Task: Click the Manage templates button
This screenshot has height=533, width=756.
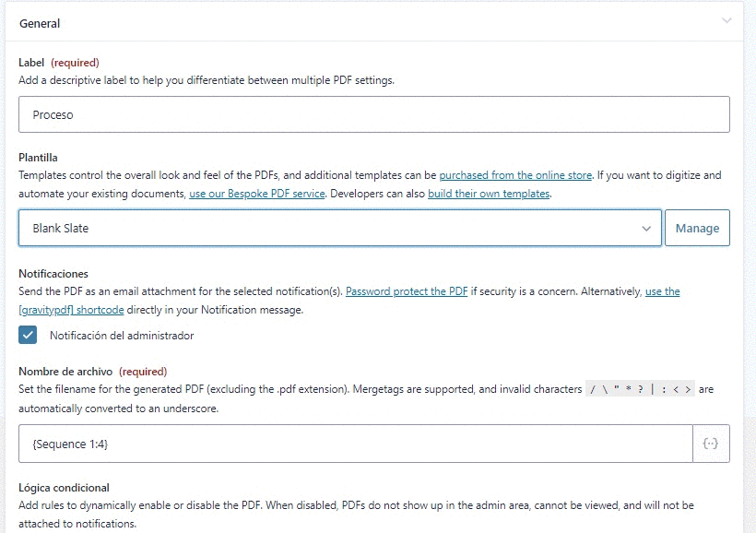Action: (x=697, y=228)
